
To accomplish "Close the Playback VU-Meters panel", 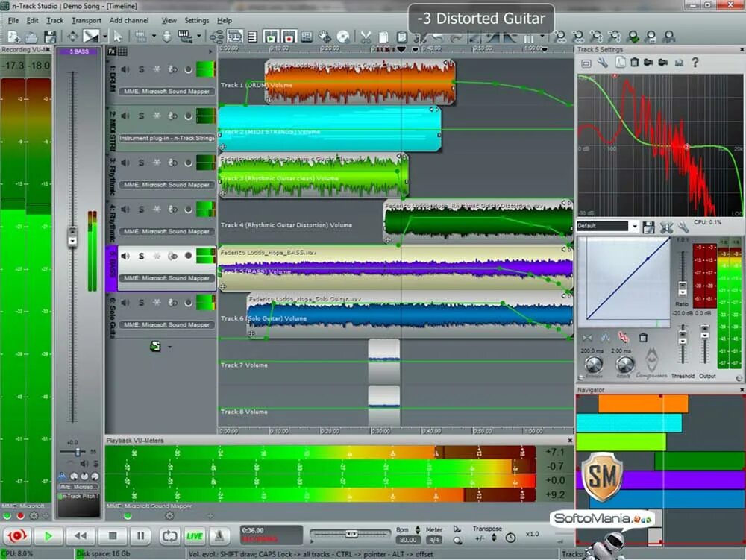I will coord(570,441).
